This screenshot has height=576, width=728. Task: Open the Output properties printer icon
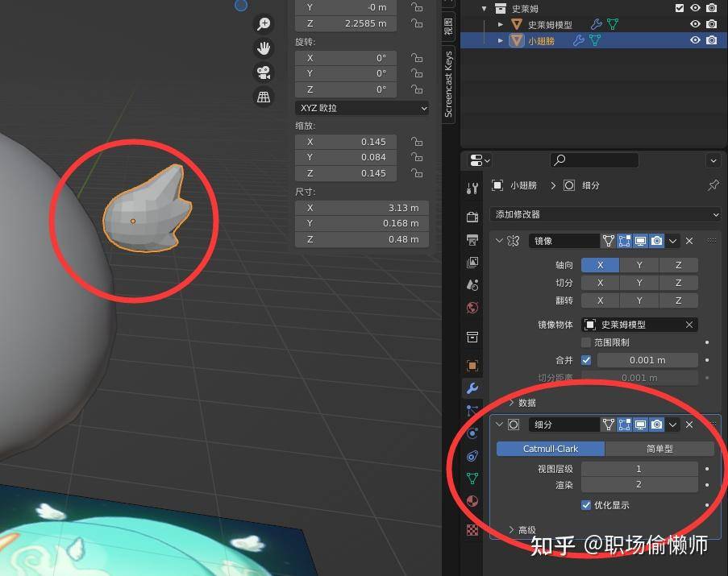pos(472,239)
